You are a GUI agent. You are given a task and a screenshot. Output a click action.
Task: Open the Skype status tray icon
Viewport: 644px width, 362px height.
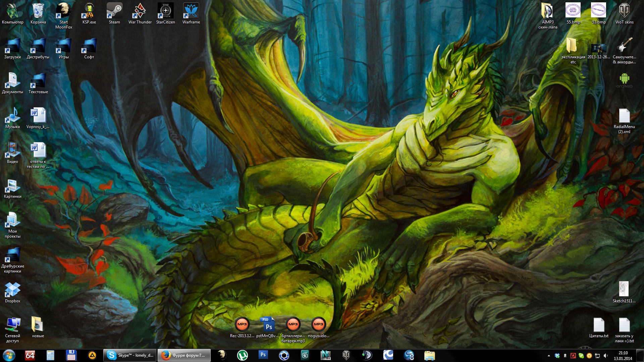(581, 356)
